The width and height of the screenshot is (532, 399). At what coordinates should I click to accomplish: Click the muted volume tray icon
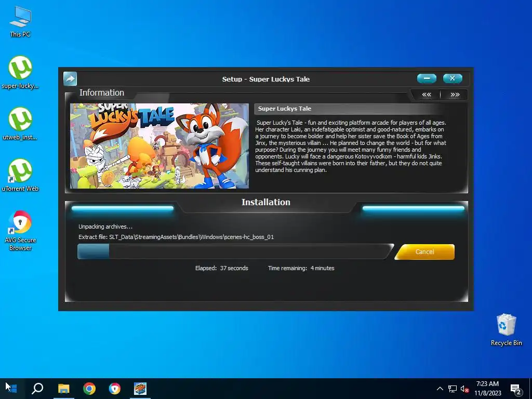click(x=465, y=389)
